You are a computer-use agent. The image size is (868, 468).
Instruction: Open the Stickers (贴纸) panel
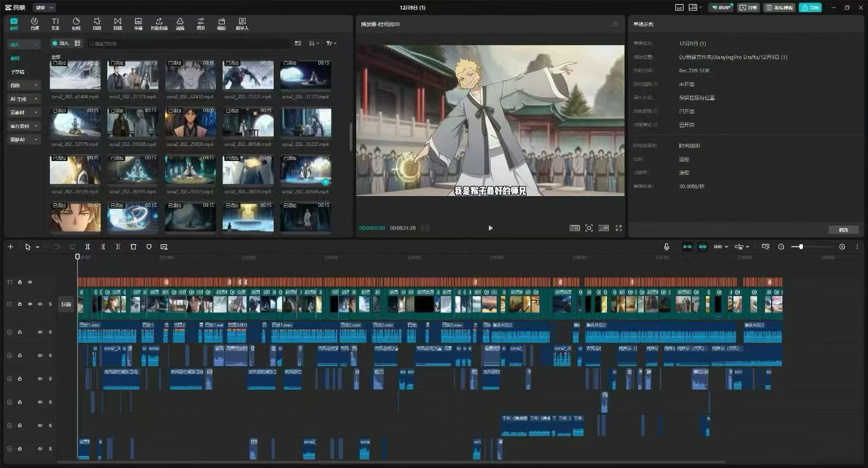pyautogui.click(x=76, y=24)
